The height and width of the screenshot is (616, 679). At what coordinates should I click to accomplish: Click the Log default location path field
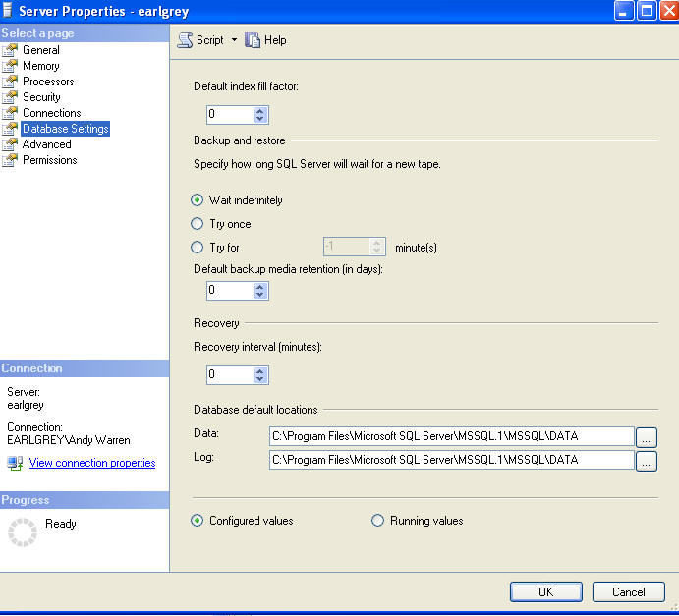452,460
